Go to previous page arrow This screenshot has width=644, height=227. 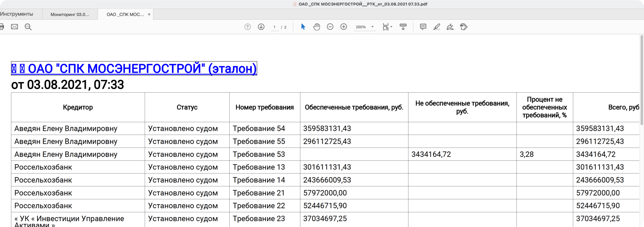247,27
